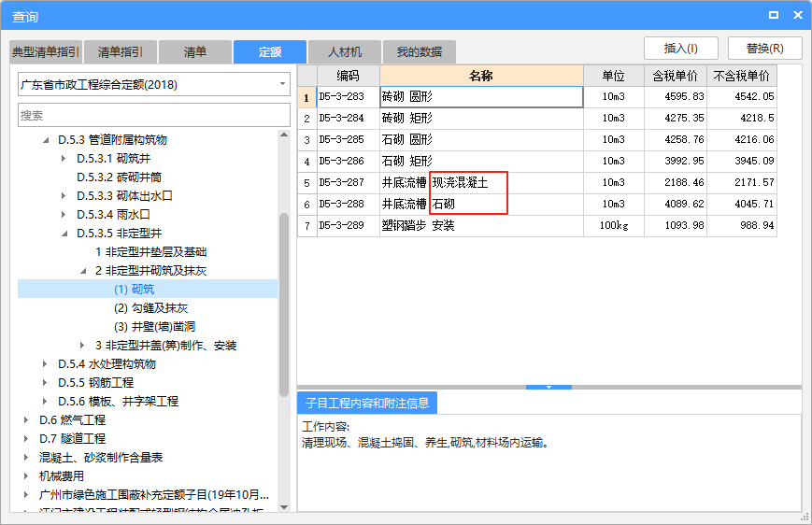Select 1 非定型井垫层及基础 tree item
Viewport: 812px width, 525px height.
[x=151, y=252]
